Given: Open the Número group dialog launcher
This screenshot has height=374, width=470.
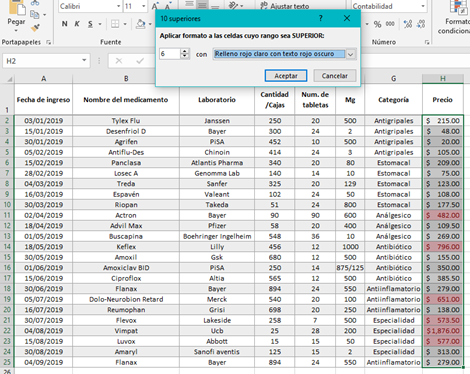Looking at the screenshot, I should pyautogui.click(x=426, y=42).
